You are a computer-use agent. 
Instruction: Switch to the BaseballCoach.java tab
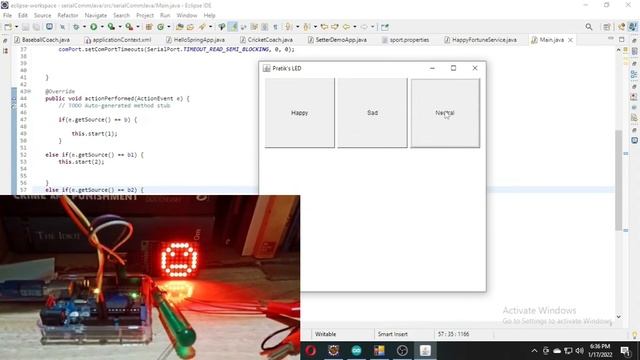click(42, 40)
